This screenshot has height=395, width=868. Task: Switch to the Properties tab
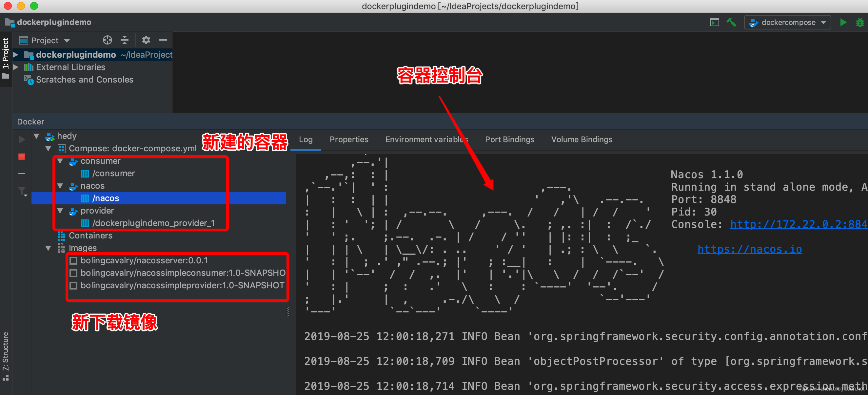[349, 140]
